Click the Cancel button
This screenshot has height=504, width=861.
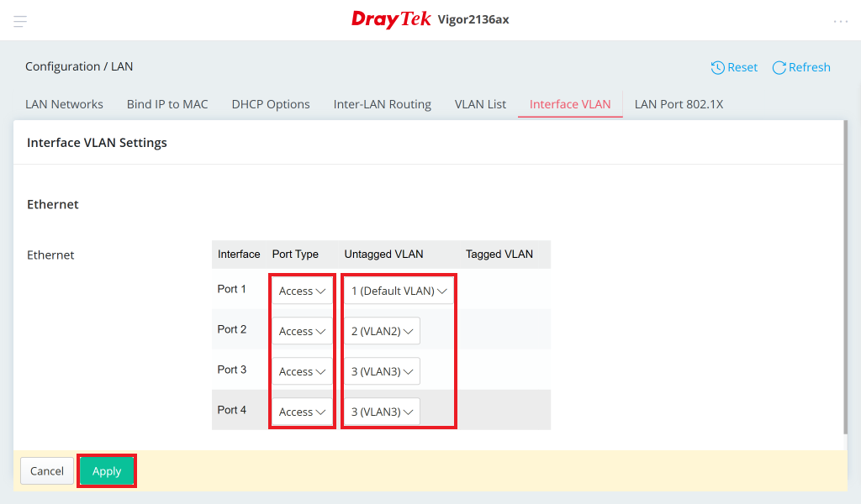(47, 471)
